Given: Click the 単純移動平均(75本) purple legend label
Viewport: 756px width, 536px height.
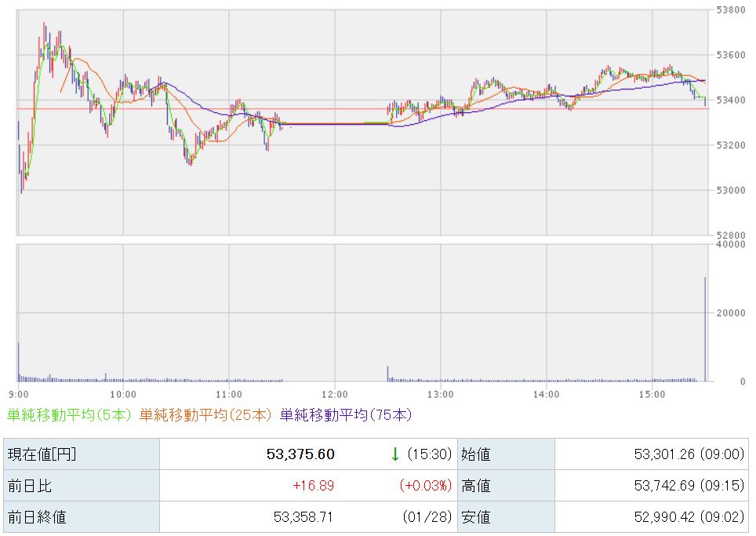Looking at the screenshot, I should pos(346,415).
